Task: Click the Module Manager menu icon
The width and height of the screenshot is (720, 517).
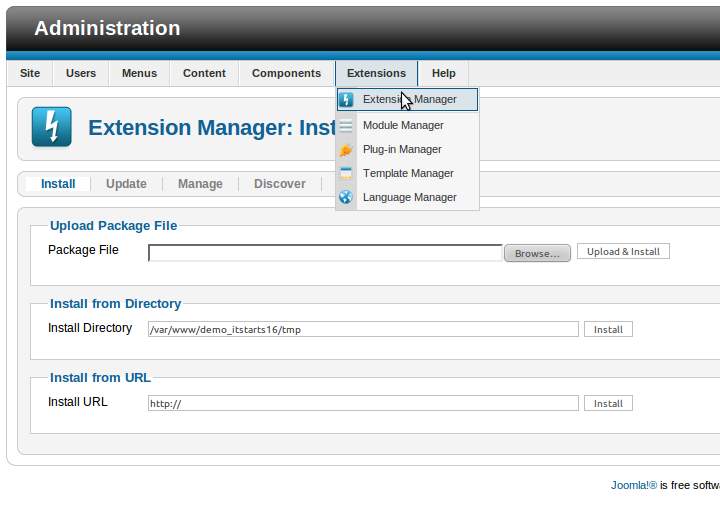Action: [346, 126]
